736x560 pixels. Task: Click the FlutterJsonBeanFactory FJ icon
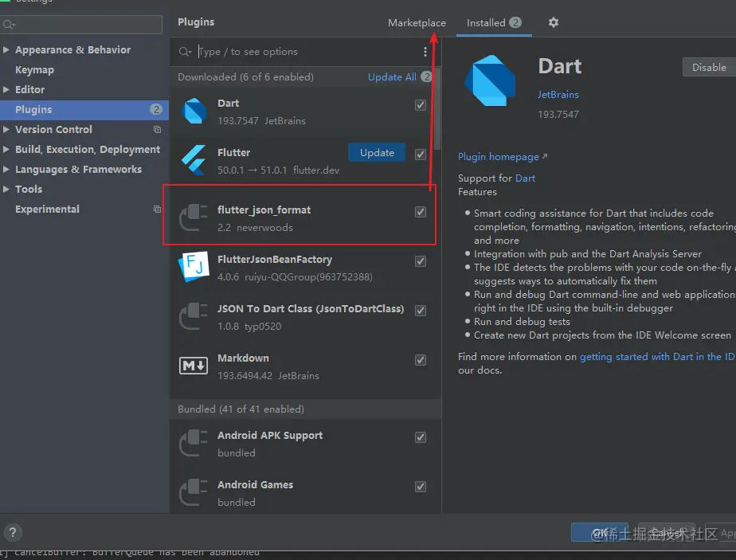194,266
